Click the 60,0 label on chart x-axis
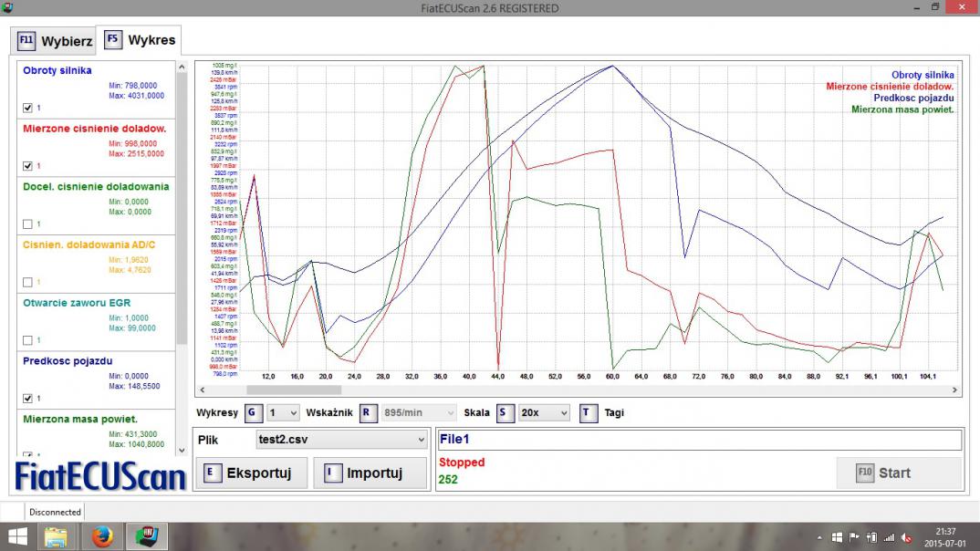 (x=612, y=377)
